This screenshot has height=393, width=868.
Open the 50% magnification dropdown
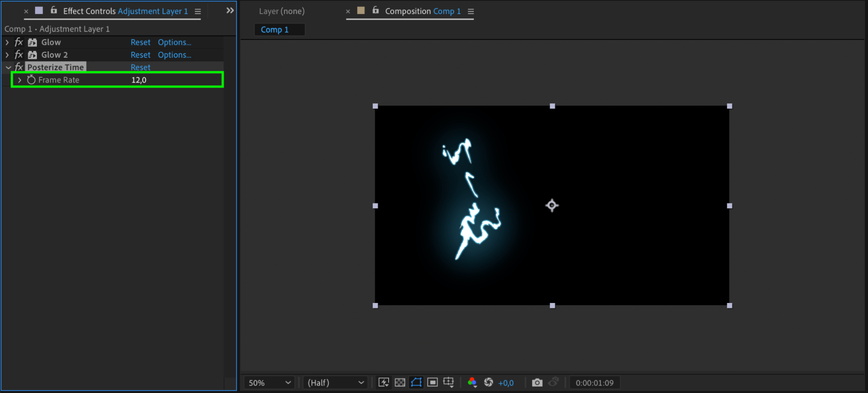point(269,383)
